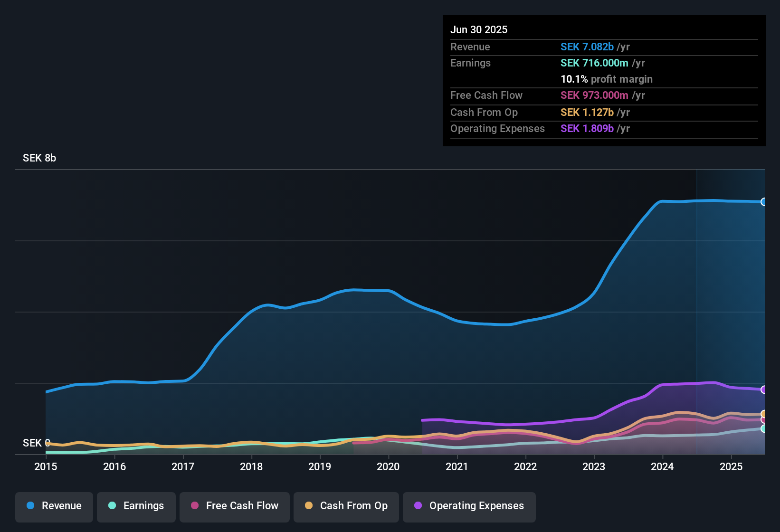The height and width of the screenshot is (532, 780).
Task: Toggle the Cash From Op legend button
Action: coord(346,507)
